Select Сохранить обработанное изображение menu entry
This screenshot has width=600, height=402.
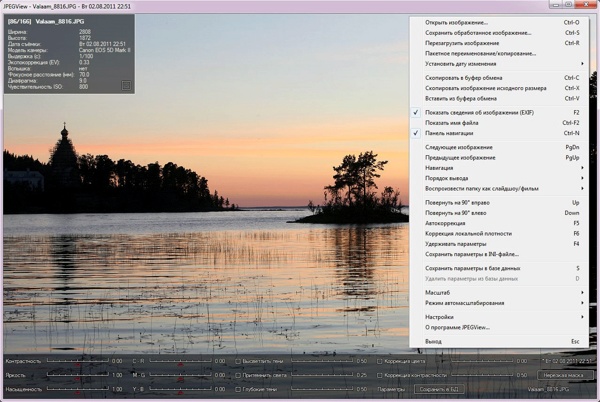pyautogui.click(x=470, y=33)
